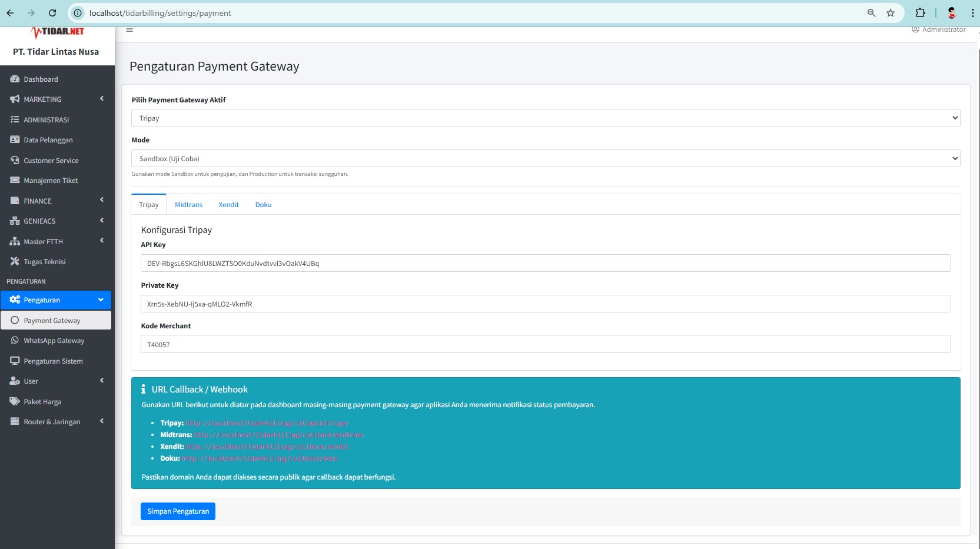The height and width of the screenshot is (549, 980).
Task: Click the WhatsApp Gateway icon
Action: 15,340
